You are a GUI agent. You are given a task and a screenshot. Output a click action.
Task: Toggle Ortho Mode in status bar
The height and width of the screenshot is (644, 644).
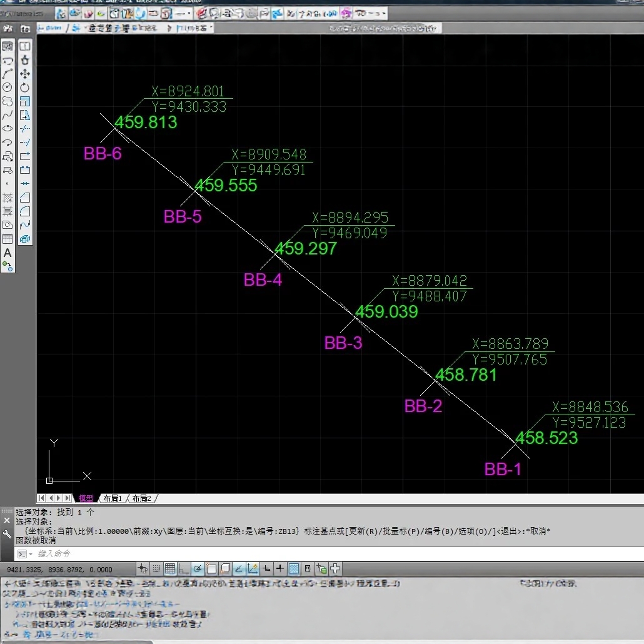(184, 569)
